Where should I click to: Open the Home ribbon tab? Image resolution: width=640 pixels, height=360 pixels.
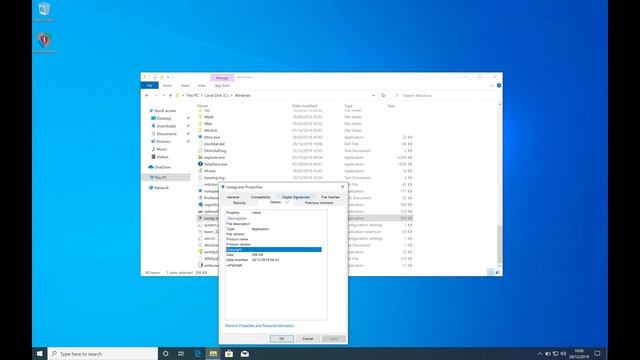click(167, 86)
